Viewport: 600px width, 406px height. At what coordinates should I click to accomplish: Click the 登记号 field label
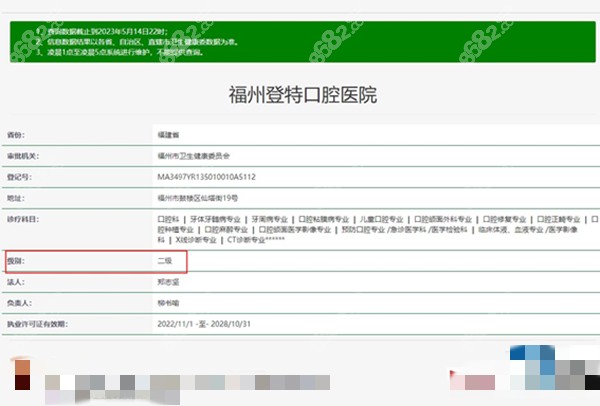[19, 177]
